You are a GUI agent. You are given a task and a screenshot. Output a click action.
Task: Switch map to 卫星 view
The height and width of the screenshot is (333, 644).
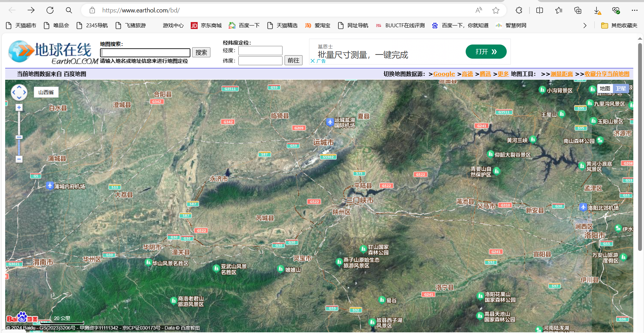click(621, 88)
